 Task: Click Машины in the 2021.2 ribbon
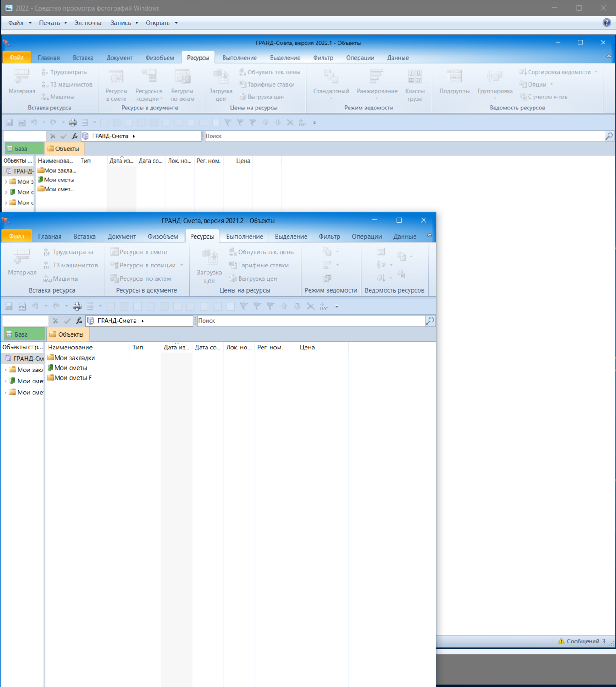coord(61,278)
